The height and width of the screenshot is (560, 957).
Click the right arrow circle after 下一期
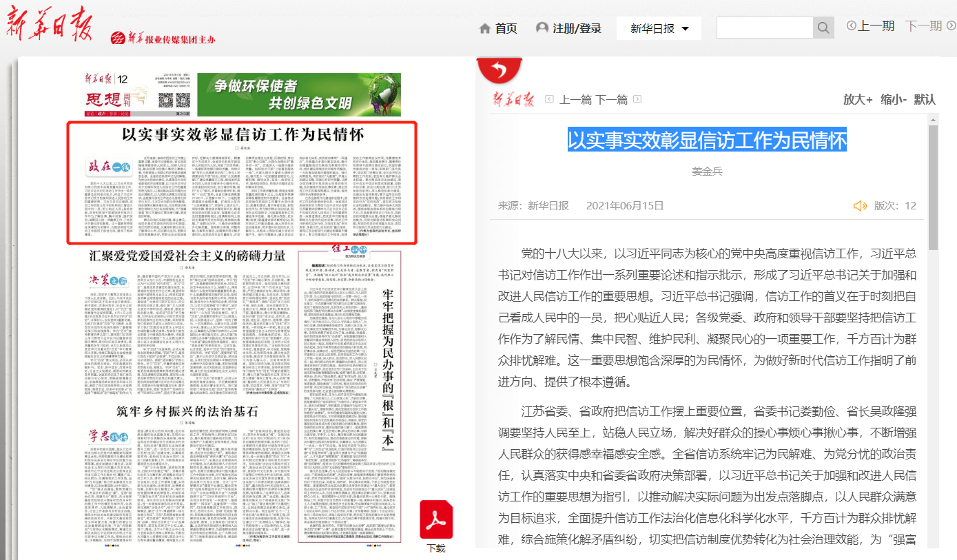951,25
